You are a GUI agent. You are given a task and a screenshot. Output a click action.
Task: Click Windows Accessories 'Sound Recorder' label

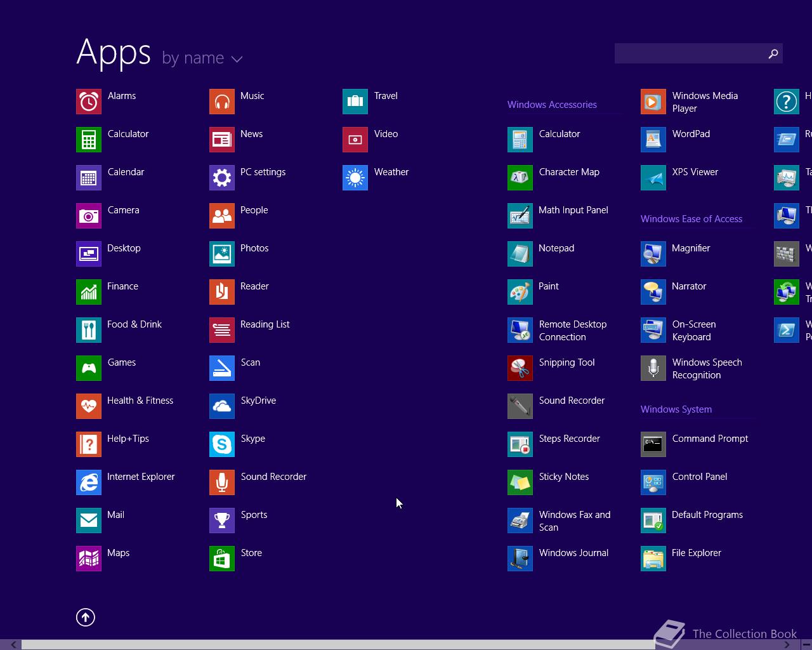(x=572, y=401)
